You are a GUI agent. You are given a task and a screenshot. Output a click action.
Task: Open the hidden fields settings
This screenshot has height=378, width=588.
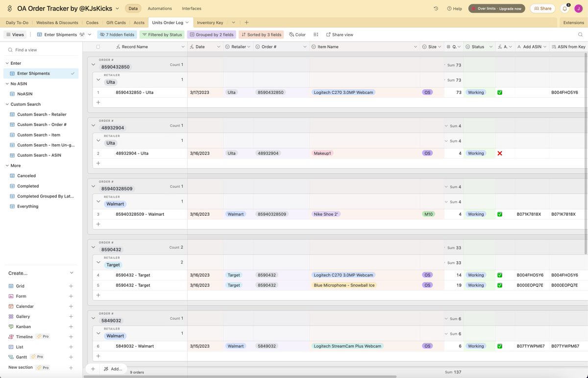pyautogui.click(x=117, y=34)
